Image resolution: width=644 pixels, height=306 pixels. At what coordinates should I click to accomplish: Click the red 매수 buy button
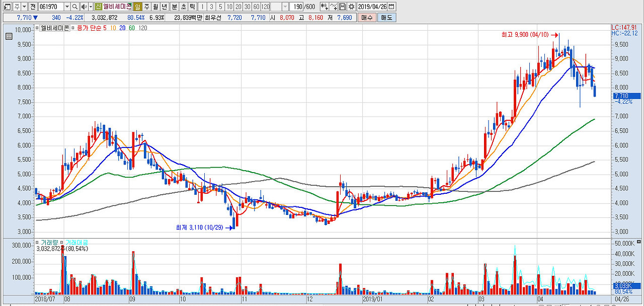tap(367, 18)
